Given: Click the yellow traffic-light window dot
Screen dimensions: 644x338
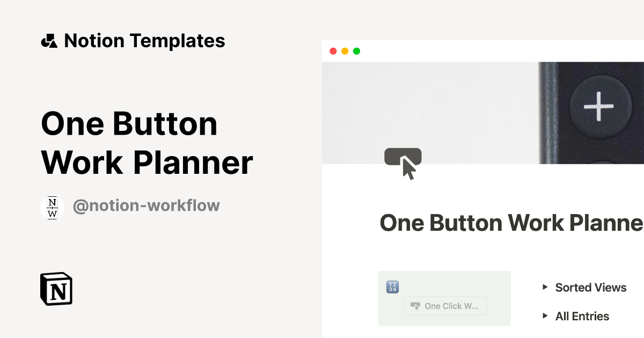Looking at the screenshot, I should [345, 51].
